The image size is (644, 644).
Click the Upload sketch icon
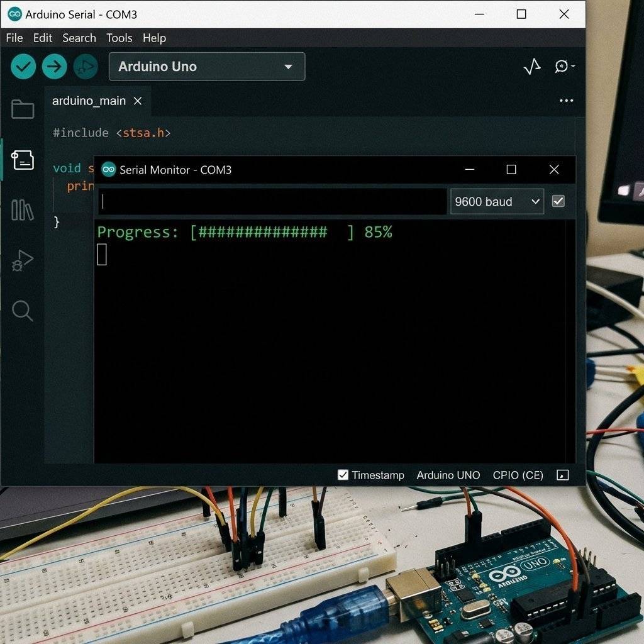click(x=54, y=66)
